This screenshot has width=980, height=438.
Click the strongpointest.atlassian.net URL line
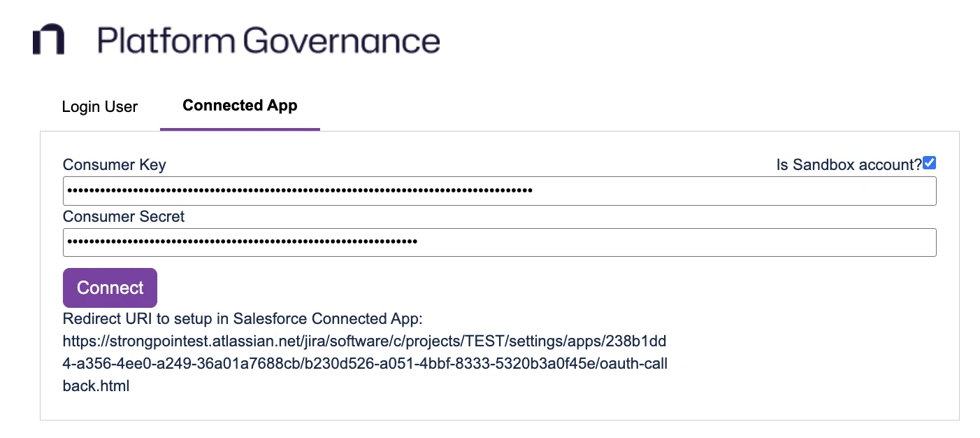pyautogui.click(x=364, y=341)
